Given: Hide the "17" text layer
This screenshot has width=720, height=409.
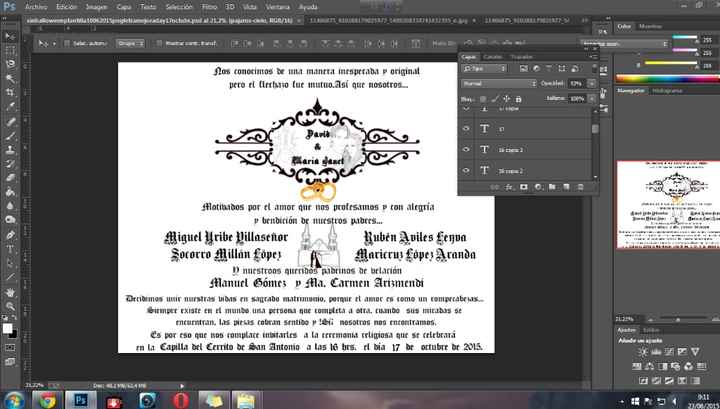Looking at the screenshot, I should click(x=467, y=129).
